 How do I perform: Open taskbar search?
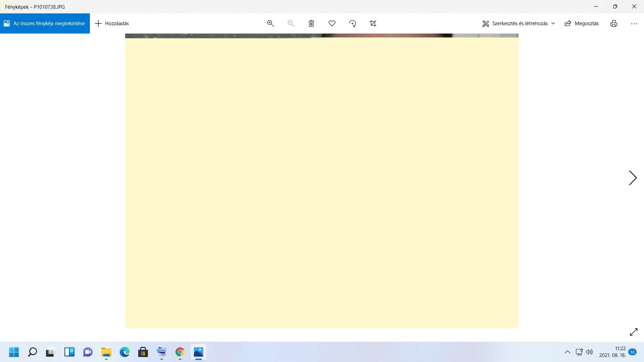click(x=32, y=352)
